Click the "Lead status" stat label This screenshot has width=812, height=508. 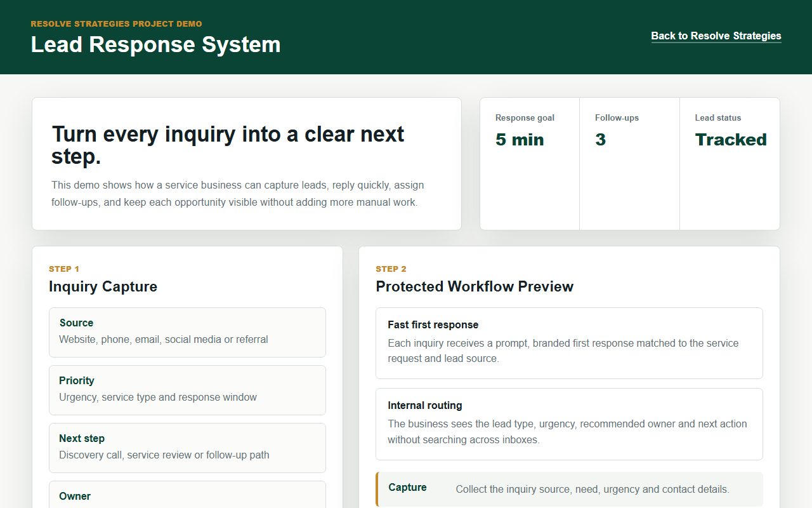pos(718,117)
